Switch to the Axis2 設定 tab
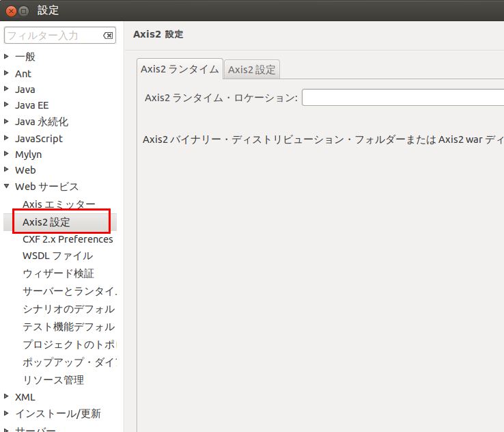 (x=252, y=70)
